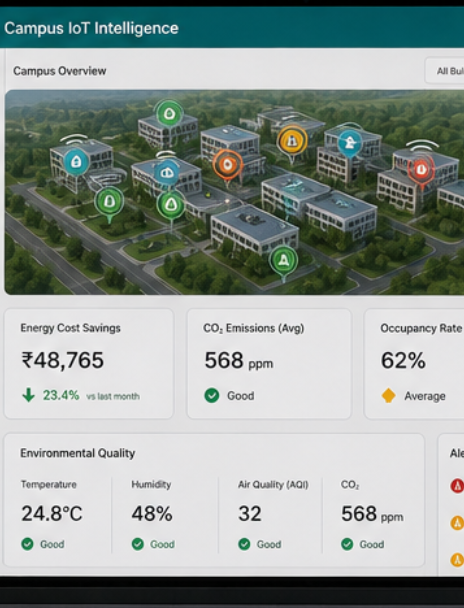Click the campus aerial map image
This screenshot has width=464, height=608.
[234, 192]
